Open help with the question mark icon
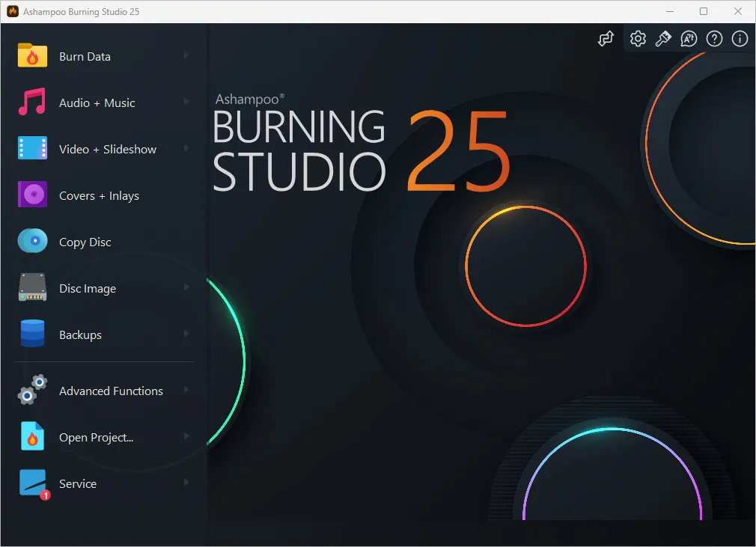Viewport: 756px width, 547px height. coord(714,39)
